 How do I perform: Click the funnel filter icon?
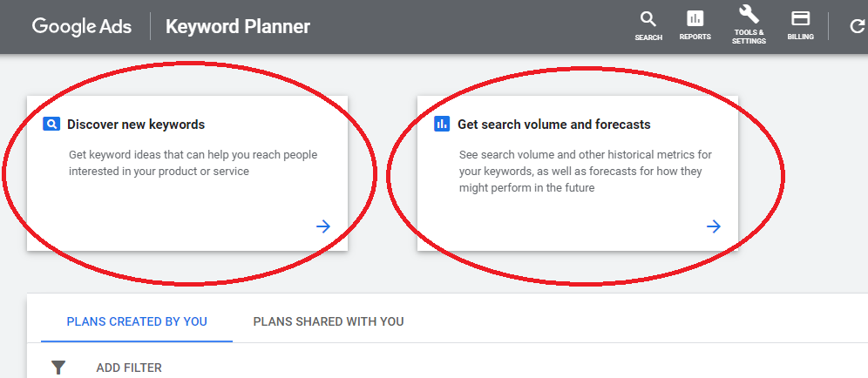[58, 368]
